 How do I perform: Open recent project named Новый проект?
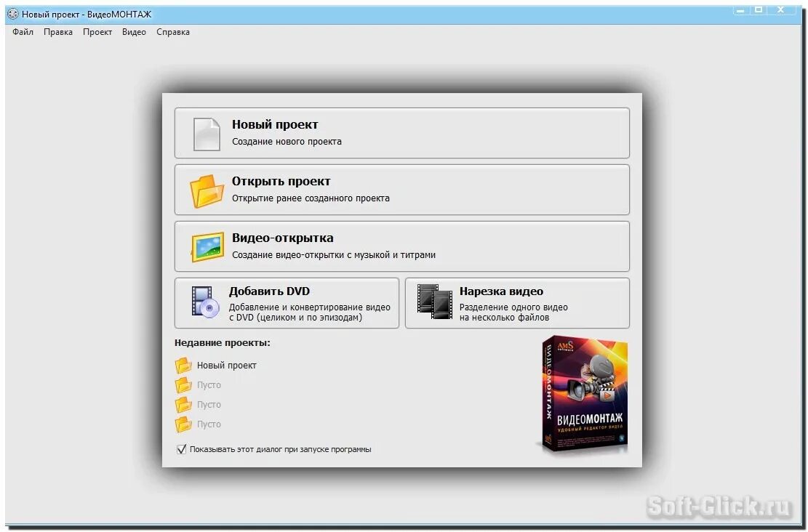[x=227, y=366]
